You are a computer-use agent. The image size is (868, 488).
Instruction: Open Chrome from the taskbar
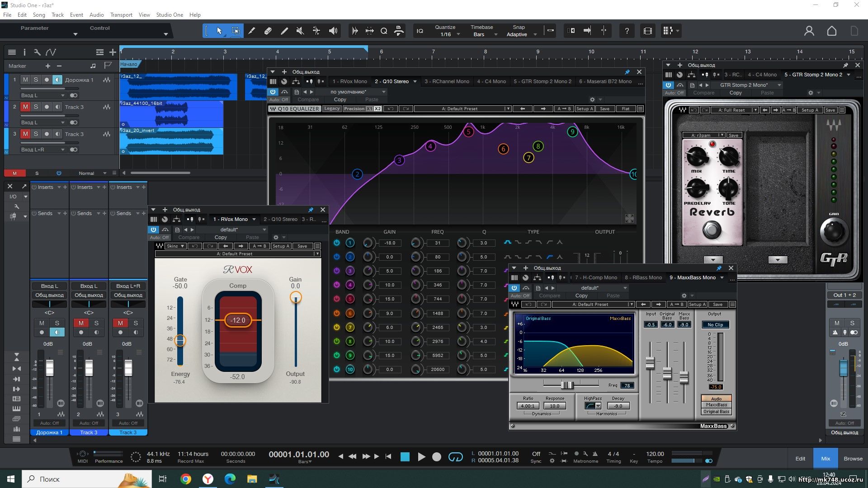point(186,479)
